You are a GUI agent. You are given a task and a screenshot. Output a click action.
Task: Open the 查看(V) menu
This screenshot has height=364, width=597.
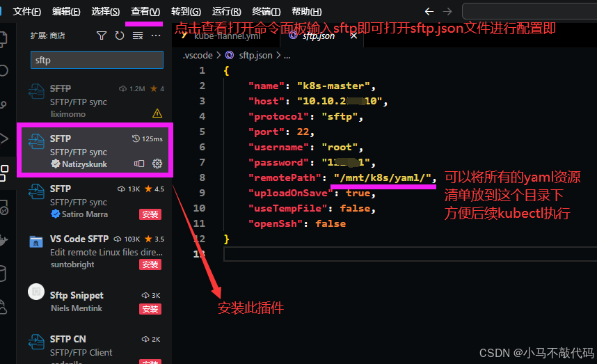point(145,11)
